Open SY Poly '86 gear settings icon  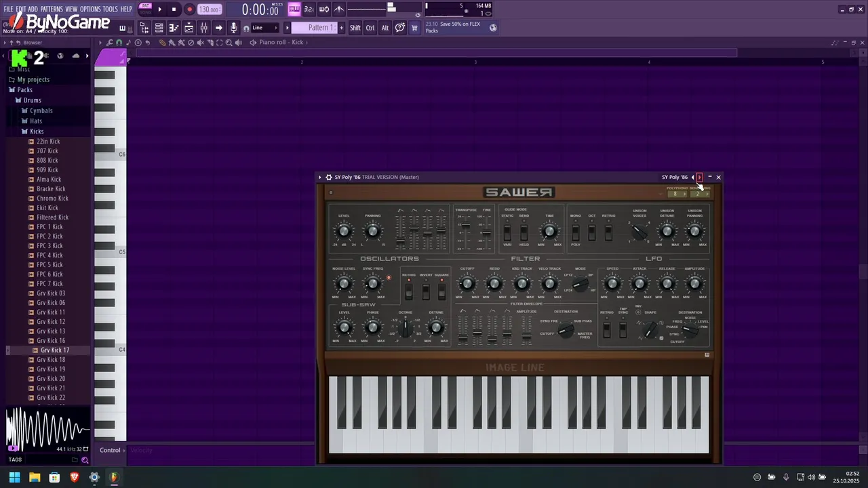329,177
